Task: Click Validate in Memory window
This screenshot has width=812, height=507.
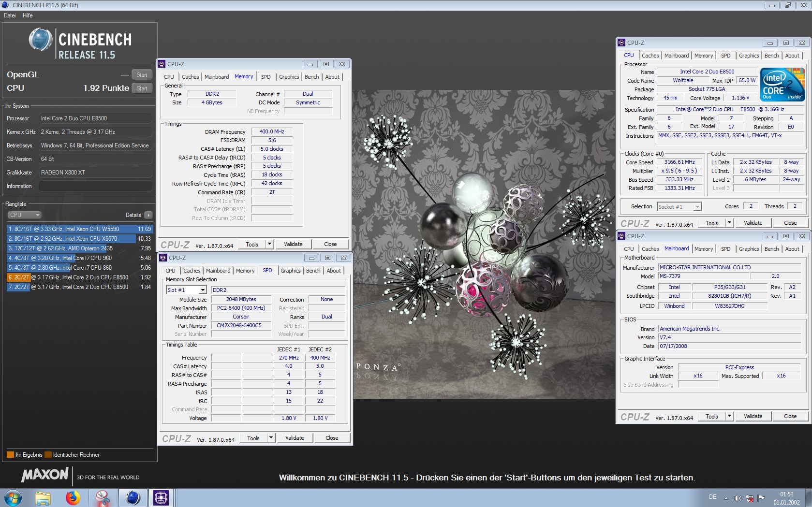Action: 293,244
